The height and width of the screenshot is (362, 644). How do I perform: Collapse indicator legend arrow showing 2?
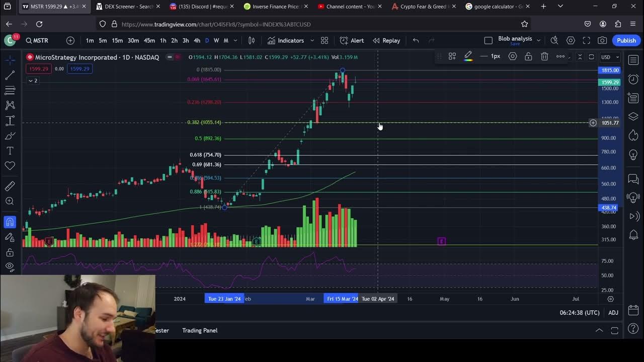(x=33, y=80)
